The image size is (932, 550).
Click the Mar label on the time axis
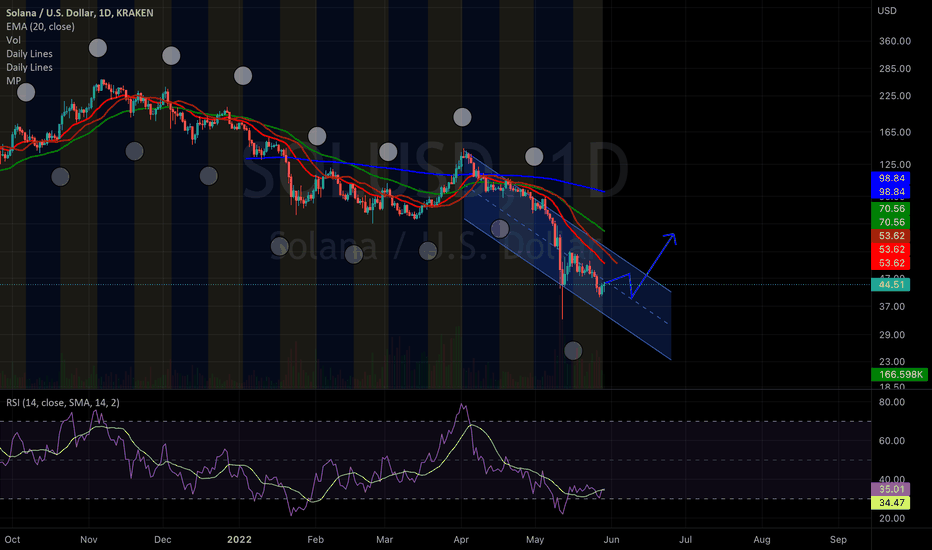click(385, 539)
